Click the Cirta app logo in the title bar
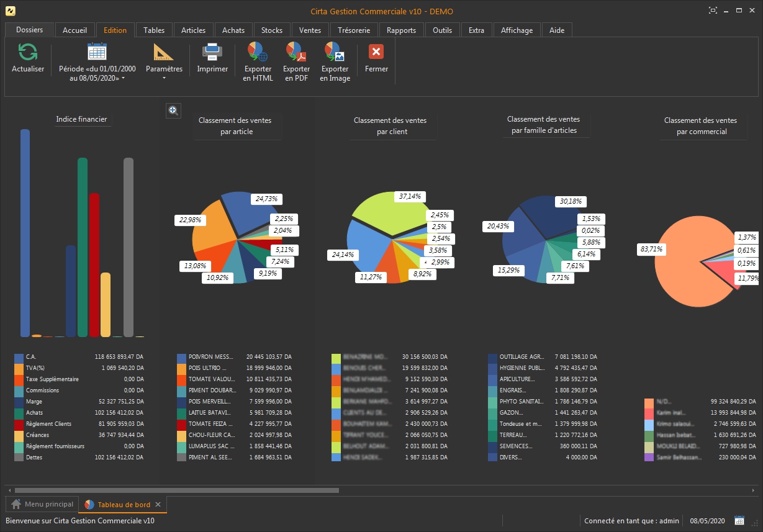763x532 pixels. 10,11
